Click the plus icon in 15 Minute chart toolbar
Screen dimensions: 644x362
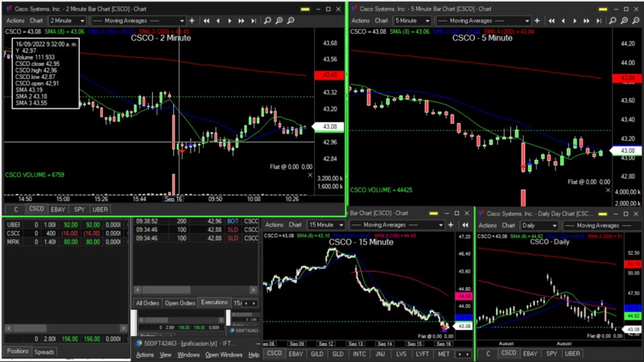[450, 224]
